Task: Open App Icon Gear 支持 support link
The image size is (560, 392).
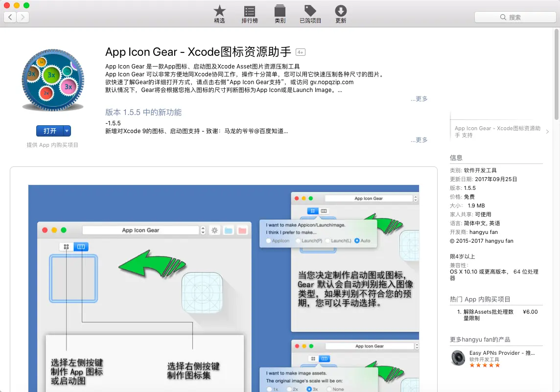Action: point(497,131)
